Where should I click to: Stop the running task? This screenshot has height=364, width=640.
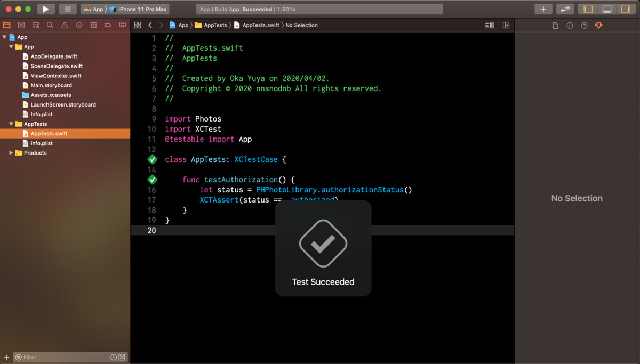coord(68,9)
